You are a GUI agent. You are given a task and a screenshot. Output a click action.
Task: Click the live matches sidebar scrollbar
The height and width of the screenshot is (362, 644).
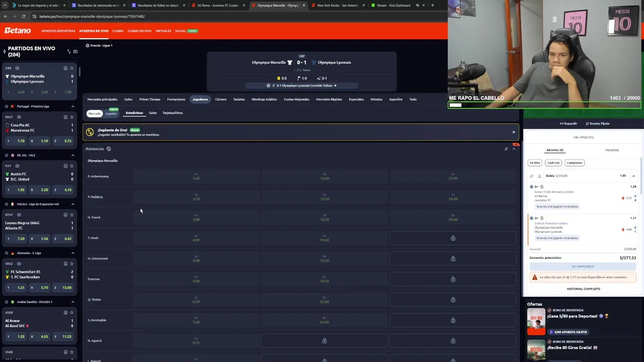(79, 71)
